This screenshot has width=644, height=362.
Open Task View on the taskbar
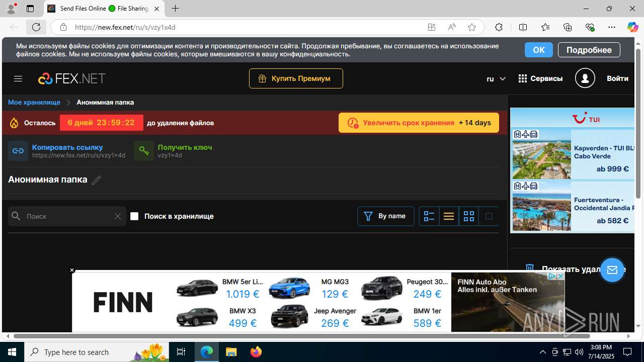(181, 352)
